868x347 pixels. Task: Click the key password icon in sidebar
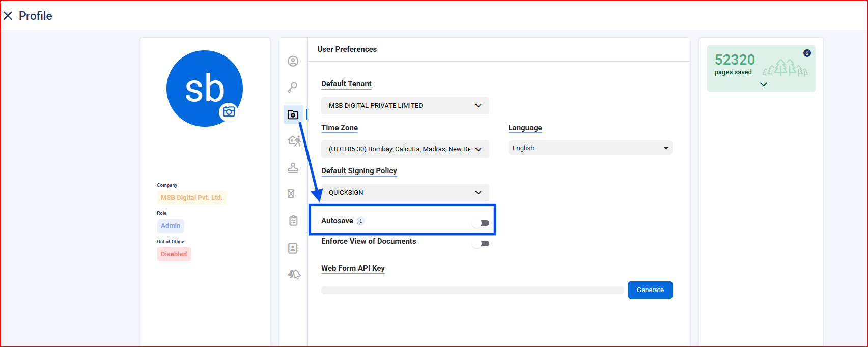coord(293,88)
